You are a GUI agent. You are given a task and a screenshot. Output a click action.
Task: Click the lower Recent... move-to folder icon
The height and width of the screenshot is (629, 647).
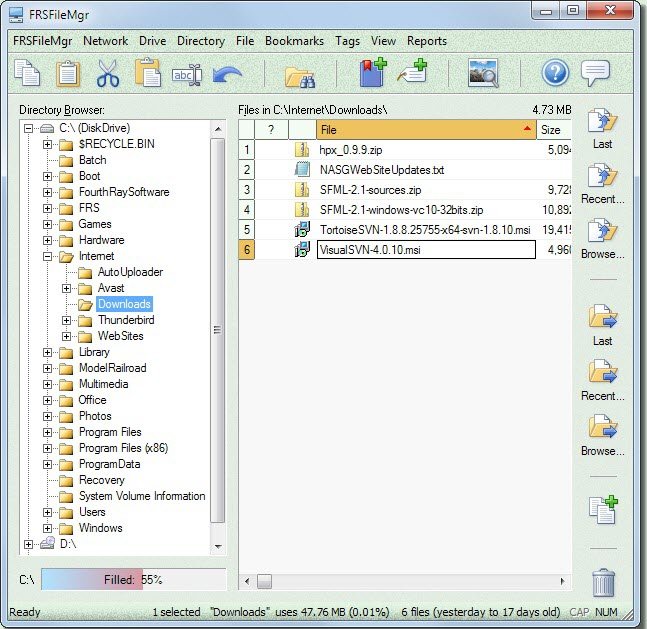[x=602, y=372]
